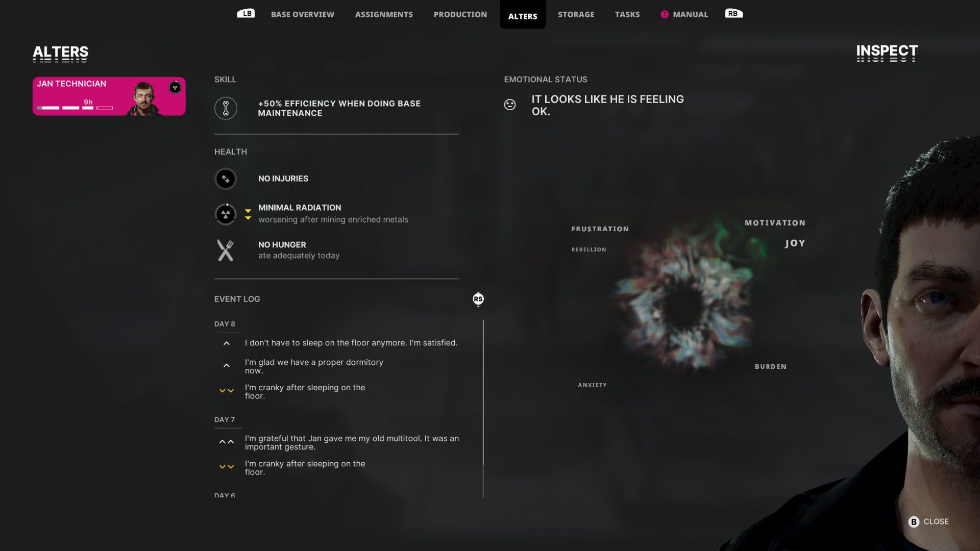Click the wrench skill icon
Screen dimensions: 980x551
(226, 108)
